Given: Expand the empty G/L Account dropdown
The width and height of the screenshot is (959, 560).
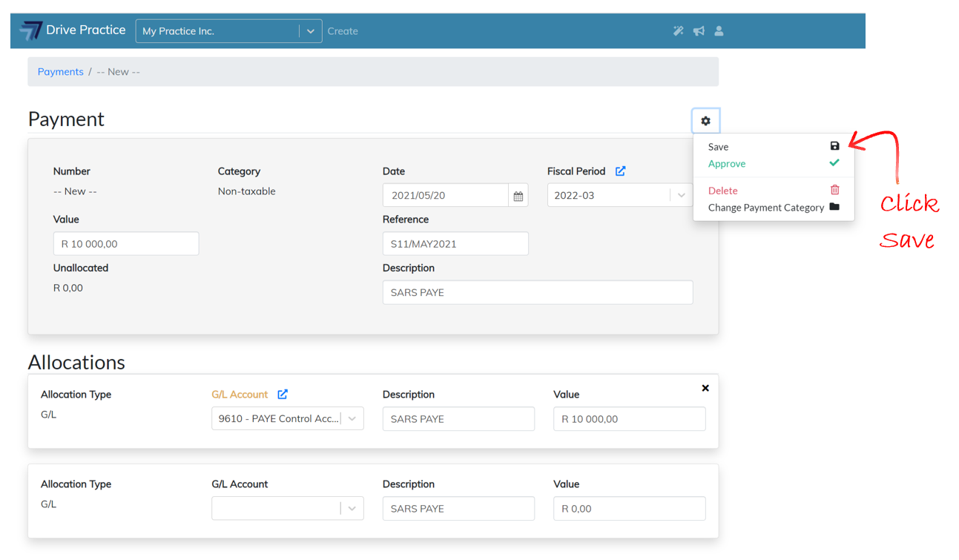Looking at the screenshot, I should [x=352, y=508].
